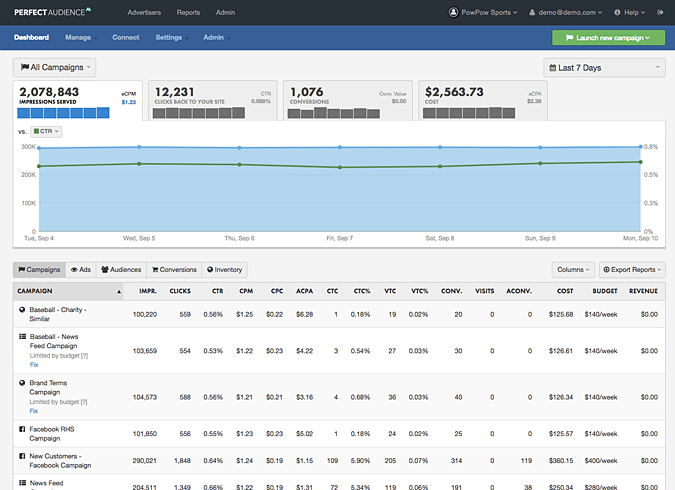Click the Perfect Audience logo
675x490 pixels.
[x=52, y=13]
